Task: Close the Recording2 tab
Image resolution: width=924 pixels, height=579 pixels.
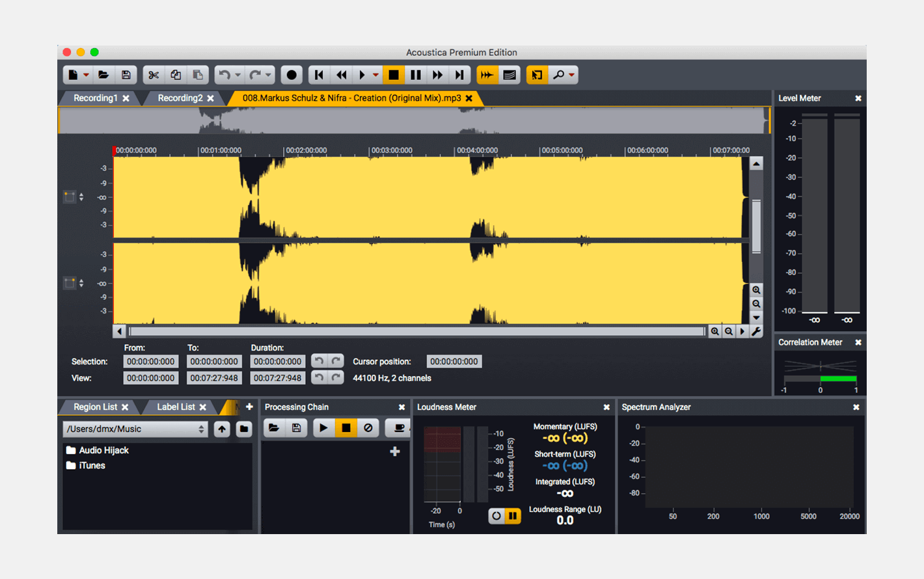Action: coord(211,98)
